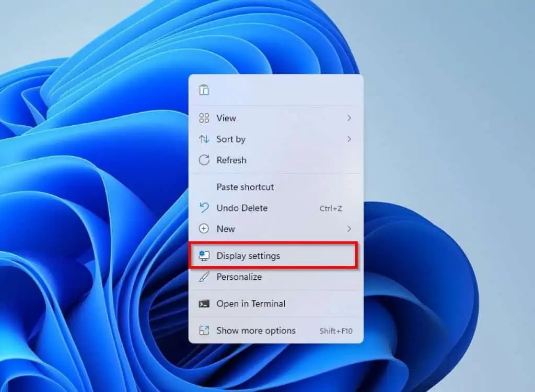The width and height of the screenshot is (535, 392).
Task: Click the Show more options icon
Action: [204, 330]
